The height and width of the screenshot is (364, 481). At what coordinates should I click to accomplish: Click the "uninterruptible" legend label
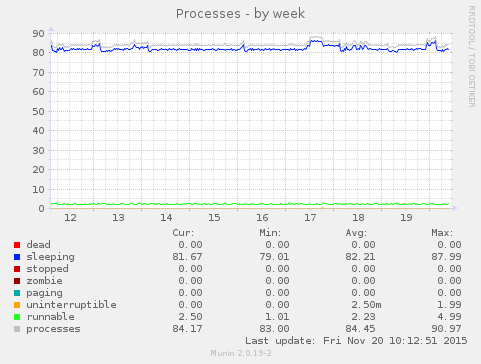coord(72,305)
